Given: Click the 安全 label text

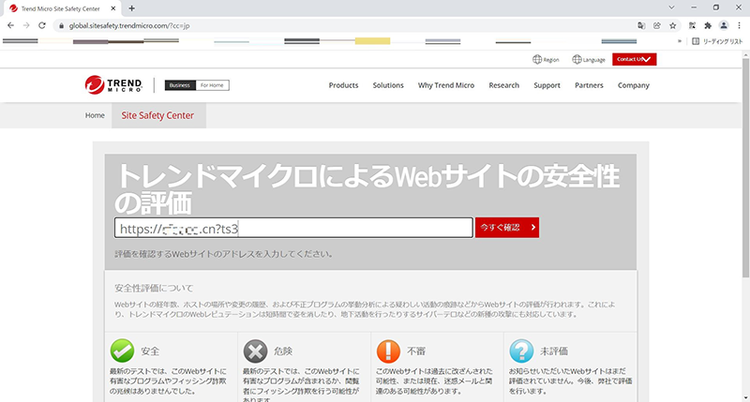Looking at the screenshot, I should click(150, 351).
